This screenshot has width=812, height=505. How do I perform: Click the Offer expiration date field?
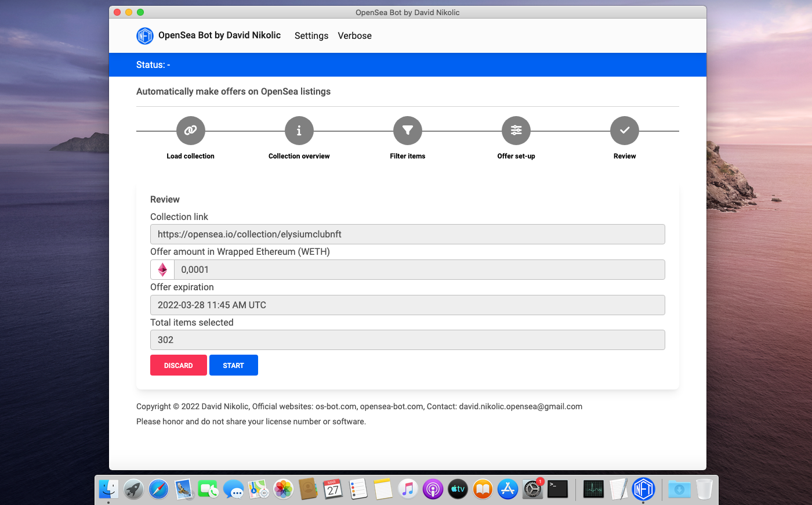click(x=408, y=305)
